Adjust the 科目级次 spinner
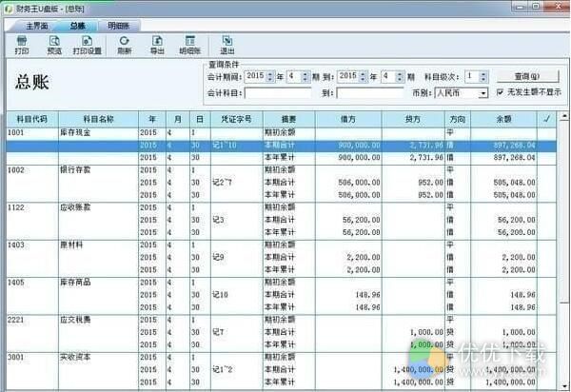The height and width of the screenshot is (392, 571). point(477,76)
